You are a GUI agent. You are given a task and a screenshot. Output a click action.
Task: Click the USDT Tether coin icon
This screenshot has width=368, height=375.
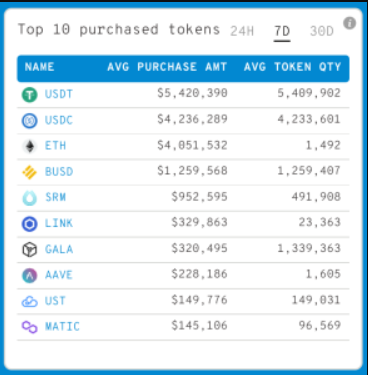pos(30,95)
